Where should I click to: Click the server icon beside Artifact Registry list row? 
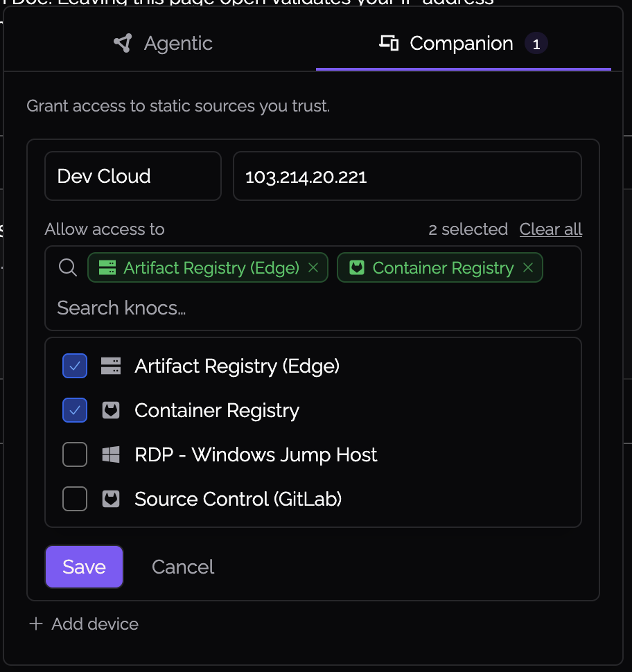pyautogui.click(x=111, y=366)
